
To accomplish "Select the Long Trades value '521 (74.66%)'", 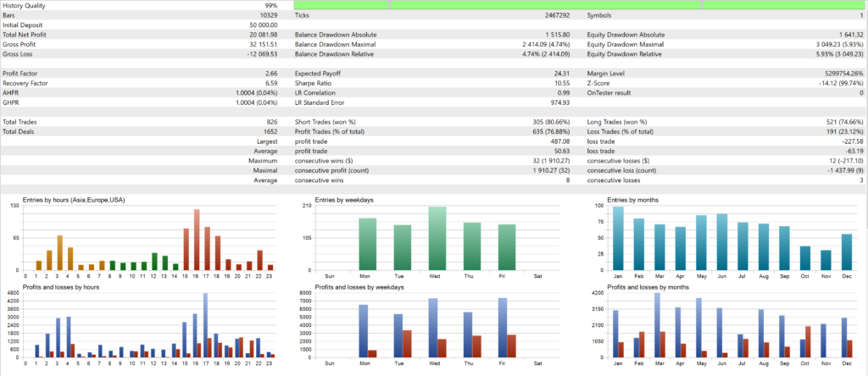I will click(x=843, y=122).
